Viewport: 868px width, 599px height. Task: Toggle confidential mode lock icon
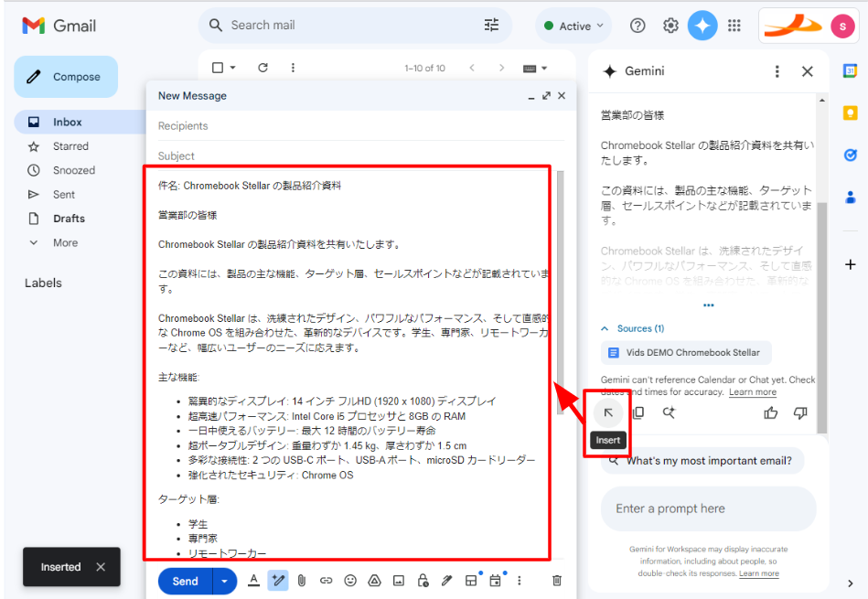tap(423, 581)
